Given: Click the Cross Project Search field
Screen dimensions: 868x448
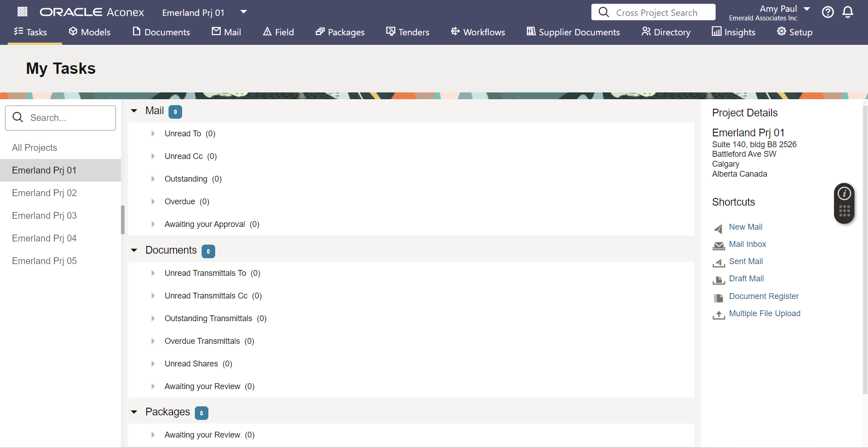Looking at the screenshot, I should click(x=656, y=13).
